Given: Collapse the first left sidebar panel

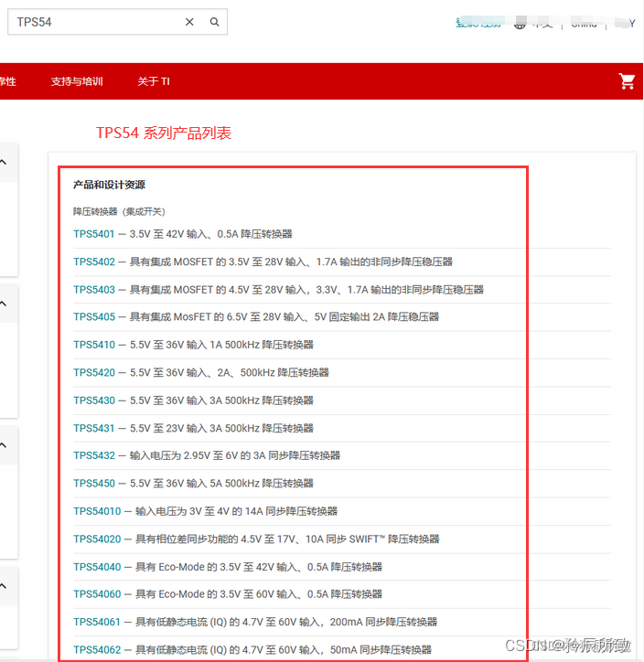Looking at the screenshot, I should tap(4, 162).
